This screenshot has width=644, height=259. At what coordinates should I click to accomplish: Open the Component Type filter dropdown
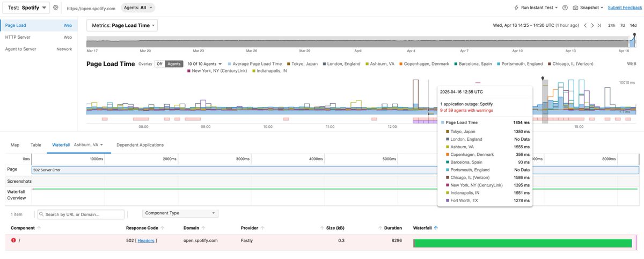pyautogui.click(x=180, y=213)
